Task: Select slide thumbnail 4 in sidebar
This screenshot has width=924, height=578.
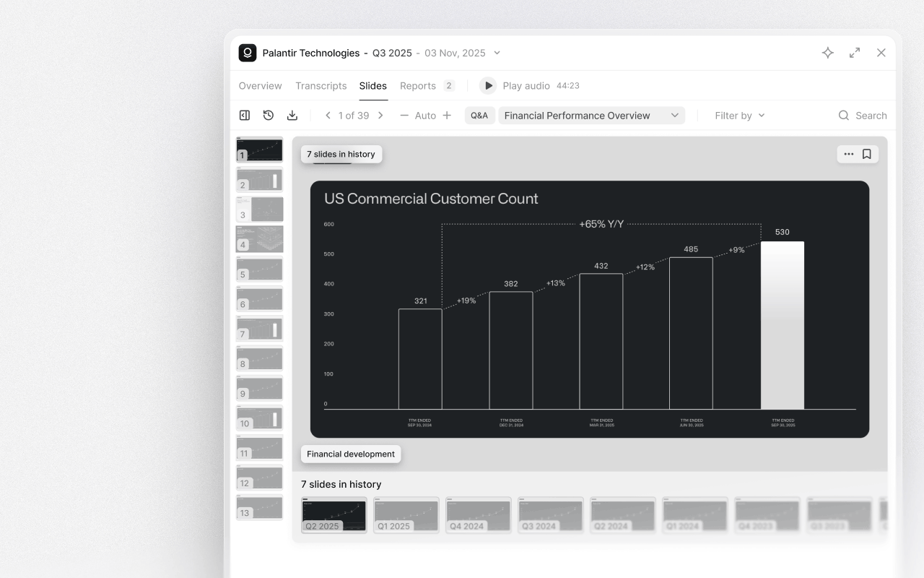Action: pyautogui.click(x=260, y=239)
